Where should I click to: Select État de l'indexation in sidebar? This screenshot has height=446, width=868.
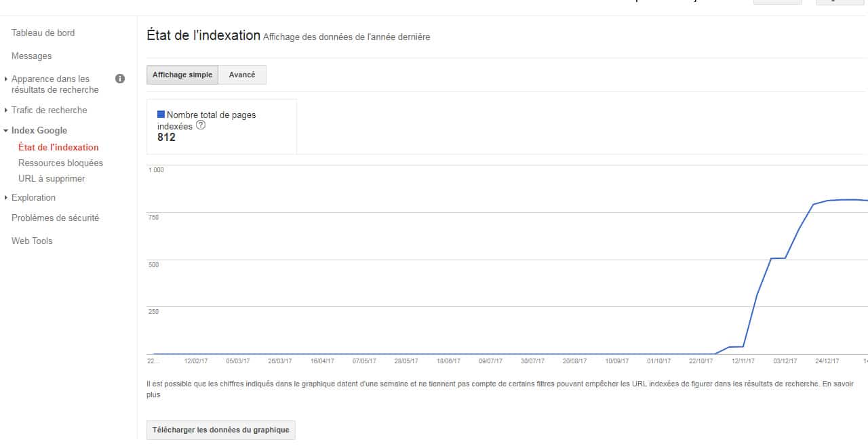click(58, 147)
